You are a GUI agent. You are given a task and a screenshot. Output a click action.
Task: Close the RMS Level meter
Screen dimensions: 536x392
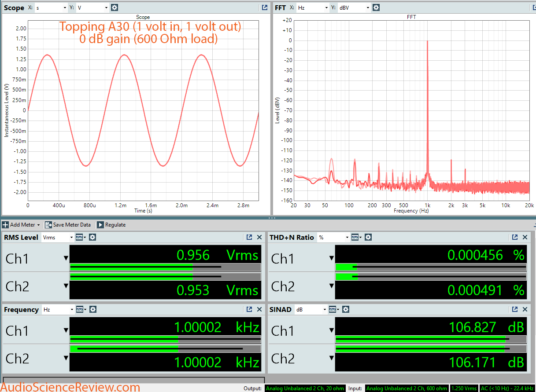tap(259, 237)
